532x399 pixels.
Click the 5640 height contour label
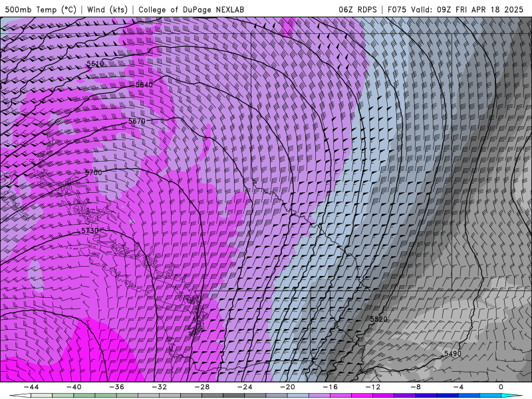[x=144, y=85]
